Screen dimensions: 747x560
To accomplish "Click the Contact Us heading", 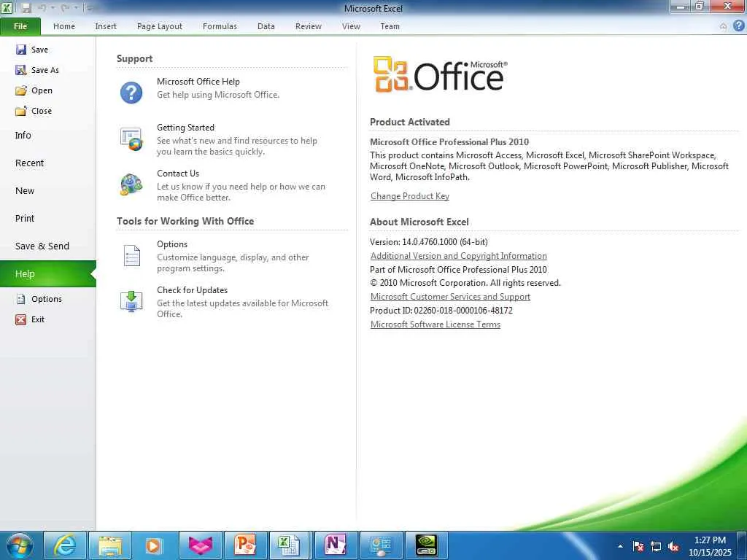I will click(x=178, y=174).
